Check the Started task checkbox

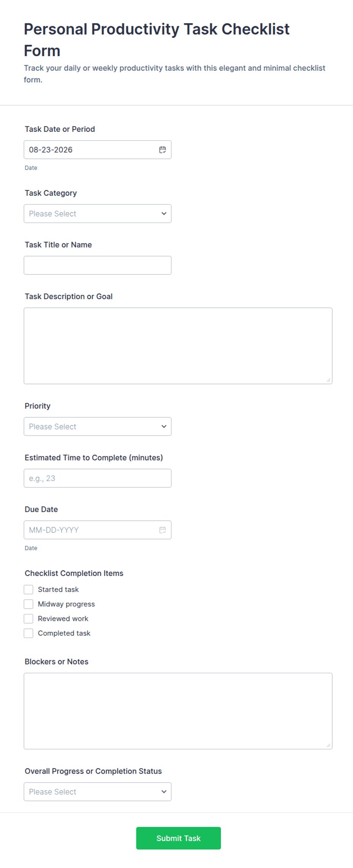coord(28,589)
